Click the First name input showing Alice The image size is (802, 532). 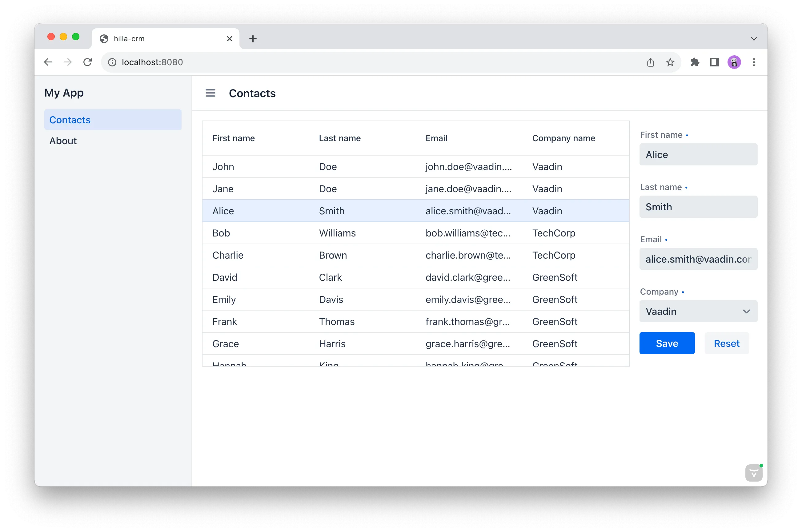click(698, 154)
